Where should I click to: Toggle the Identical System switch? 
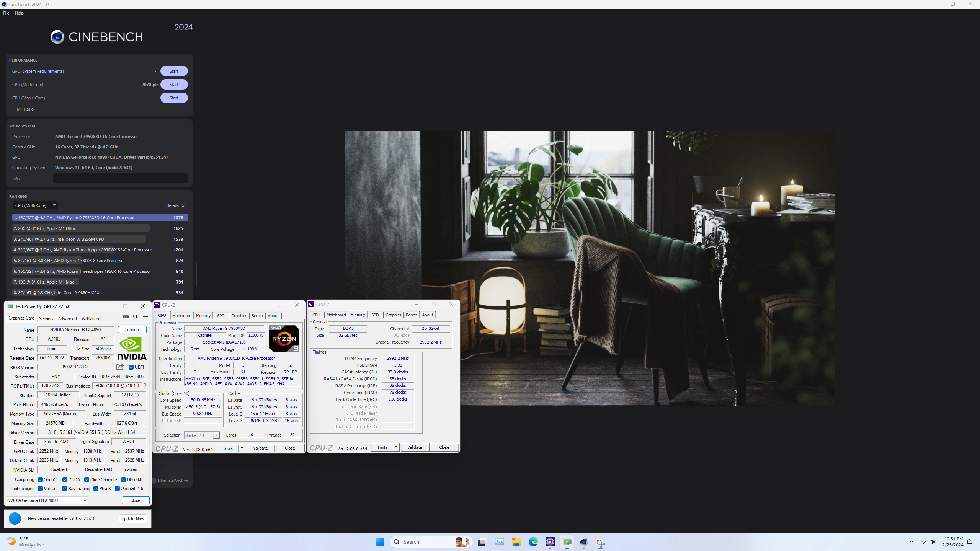coord(154,481)
